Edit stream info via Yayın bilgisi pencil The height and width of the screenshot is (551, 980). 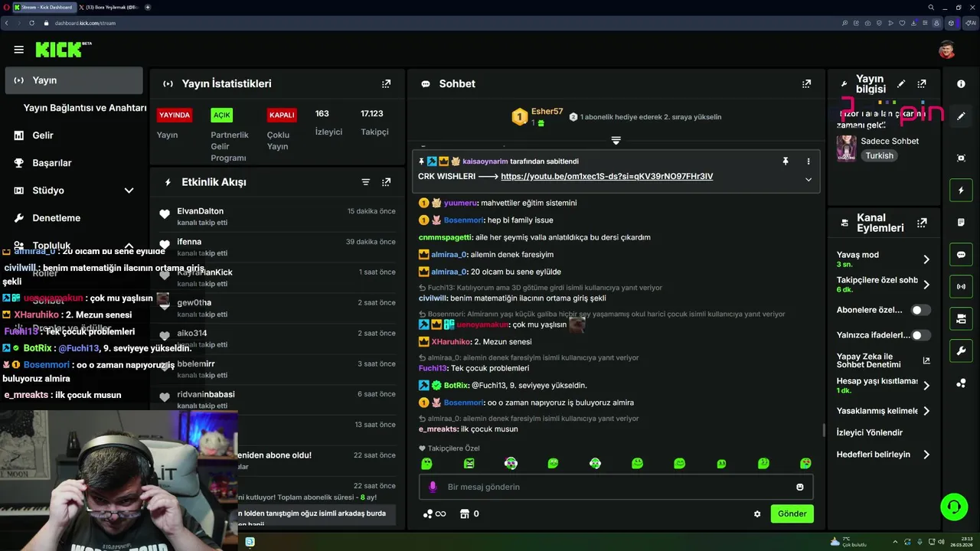pyautogui.click(x=901, y=83)
